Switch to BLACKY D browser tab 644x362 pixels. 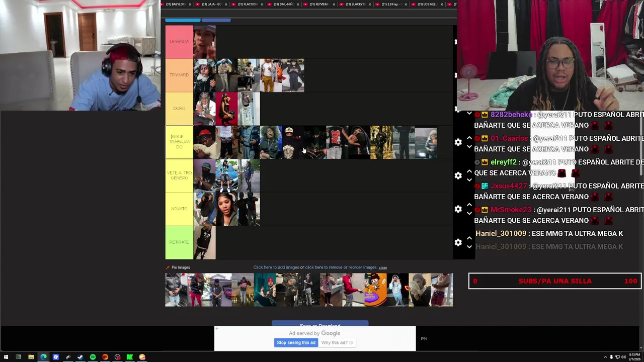(355, 4)
